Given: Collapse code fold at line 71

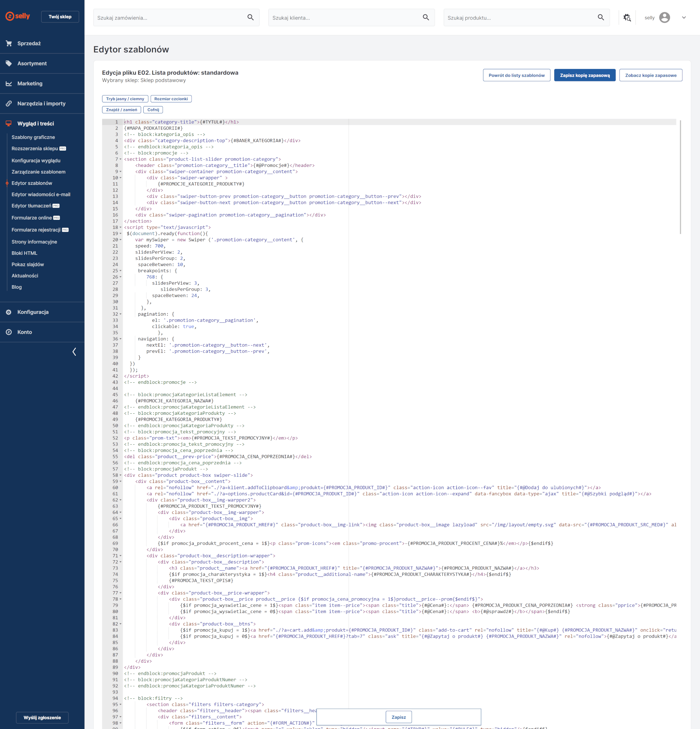Looking at the screenshot, I should point(120,555).
